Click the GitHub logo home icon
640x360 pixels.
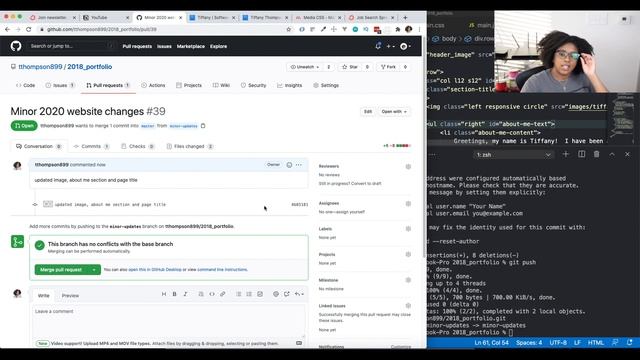pyautogui.click(x=16, y=46)
